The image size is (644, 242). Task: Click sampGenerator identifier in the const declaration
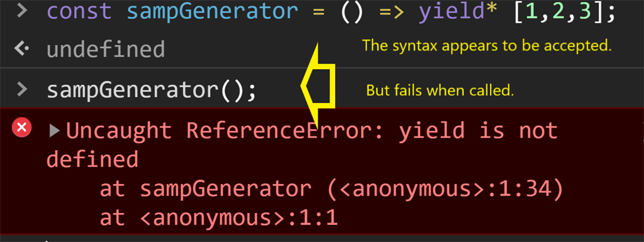212,11
